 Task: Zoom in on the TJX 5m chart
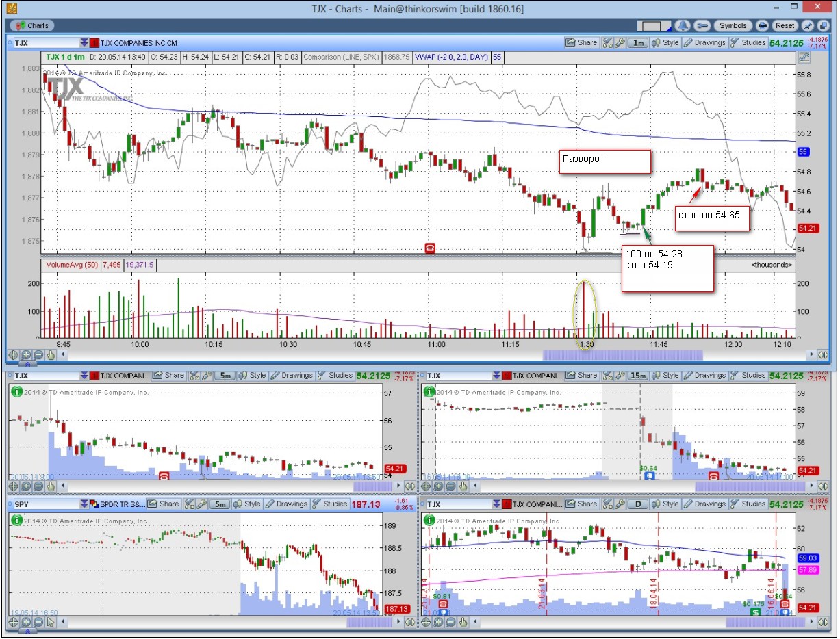pyautogui.click(x=26, y=486)
